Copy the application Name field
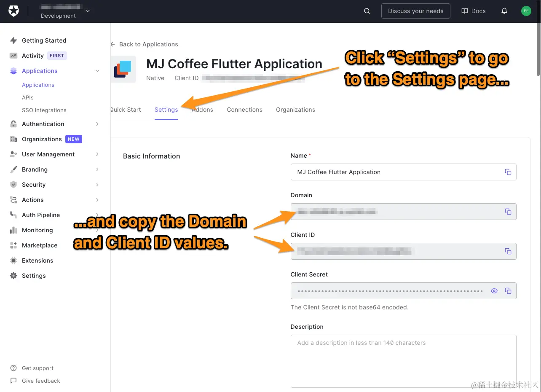541x392 pixels. (508, 172)
